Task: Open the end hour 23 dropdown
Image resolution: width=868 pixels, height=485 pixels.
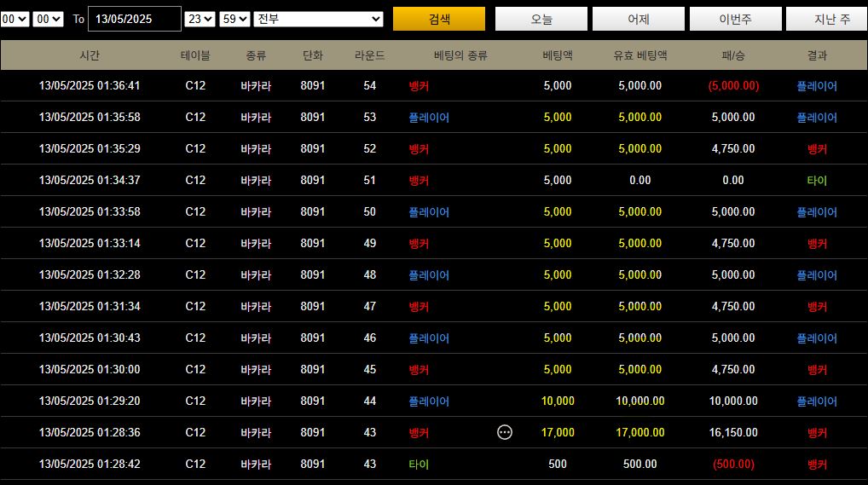Action: [200, 19]
